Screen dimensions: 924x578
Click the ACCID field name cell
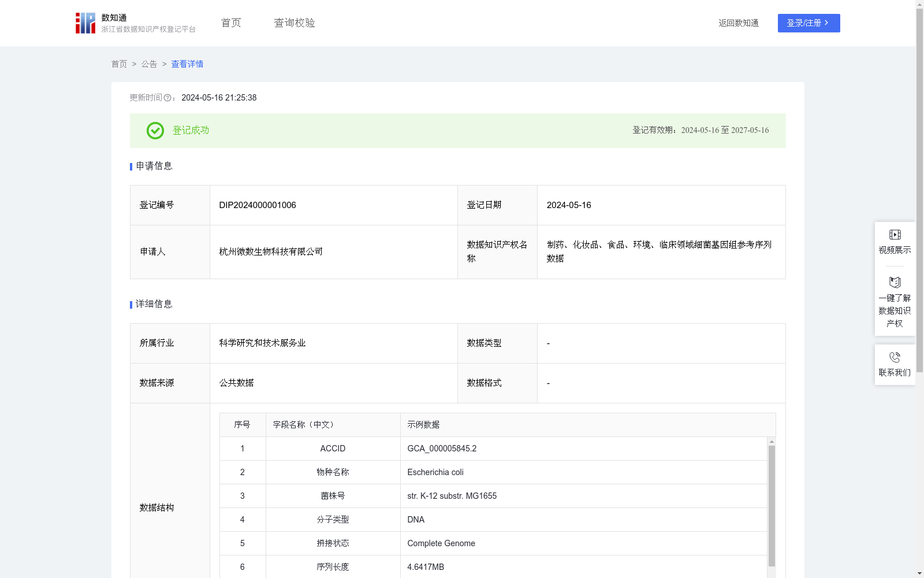[x=333, y=449]
